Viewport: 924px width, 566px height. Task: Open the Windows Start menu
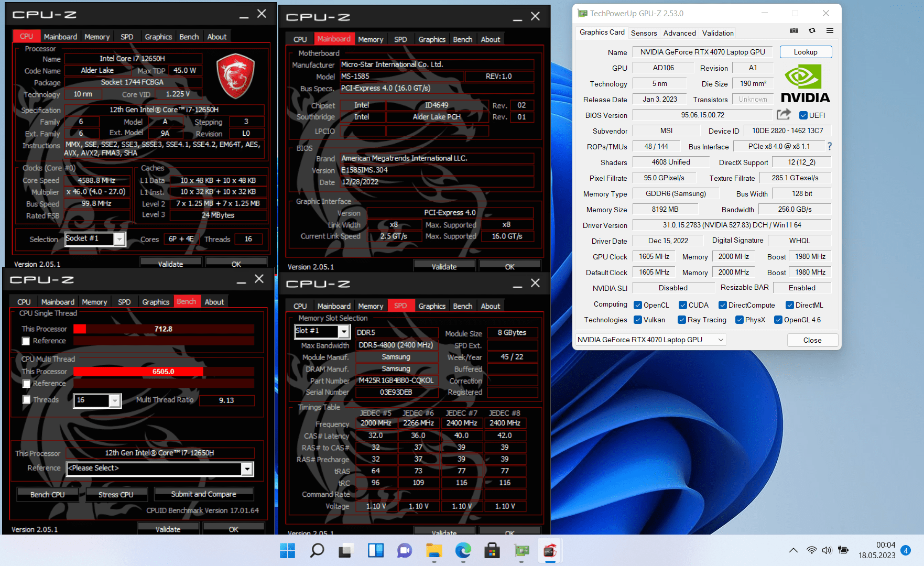click(287, 551)
